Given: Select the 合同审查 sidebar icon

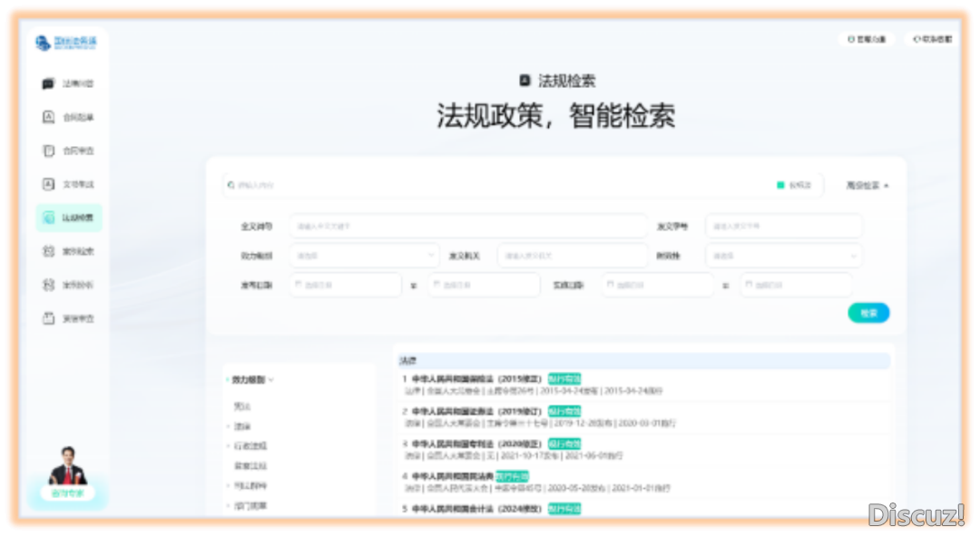Looking at the screenshot, I should (49, 151).
